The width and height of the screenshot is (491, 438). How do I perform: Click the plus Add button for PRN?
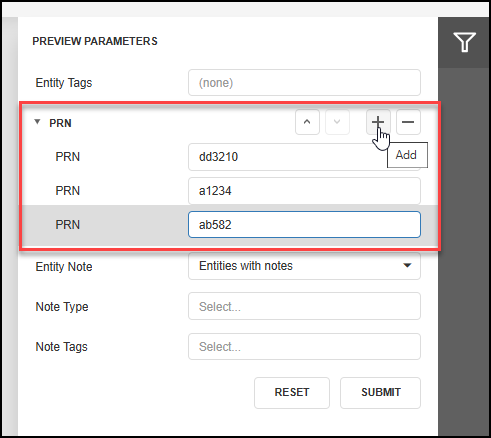(x=378, y=122)
